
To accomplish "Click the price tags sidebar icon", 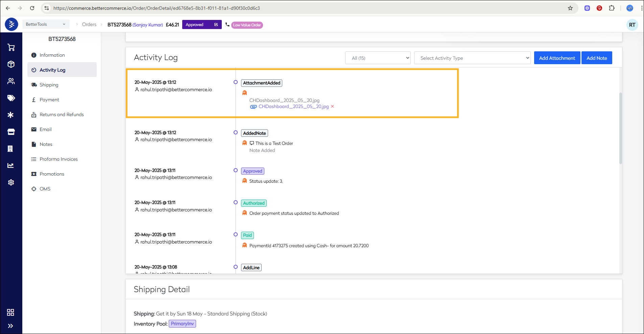I will tap(11, 98).
